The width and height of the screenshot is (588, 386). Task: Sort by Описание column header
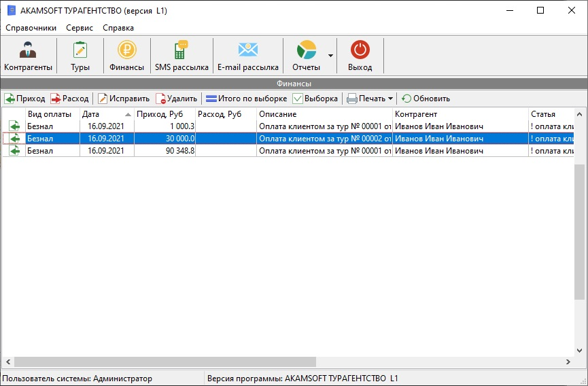[x=324, y=114]
